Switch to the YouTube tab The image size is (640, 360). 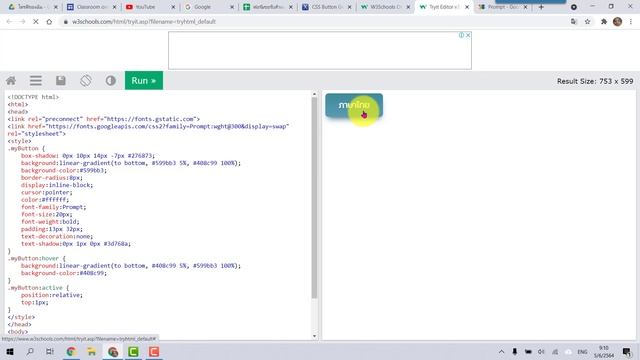coord(149,7)
